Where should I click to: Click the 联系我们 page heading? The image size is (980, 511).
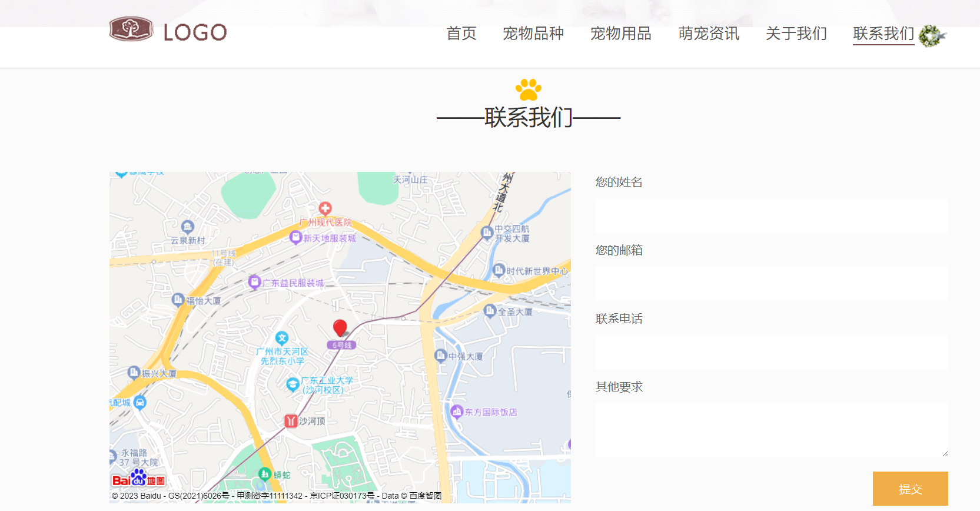[x=529, y=117]
